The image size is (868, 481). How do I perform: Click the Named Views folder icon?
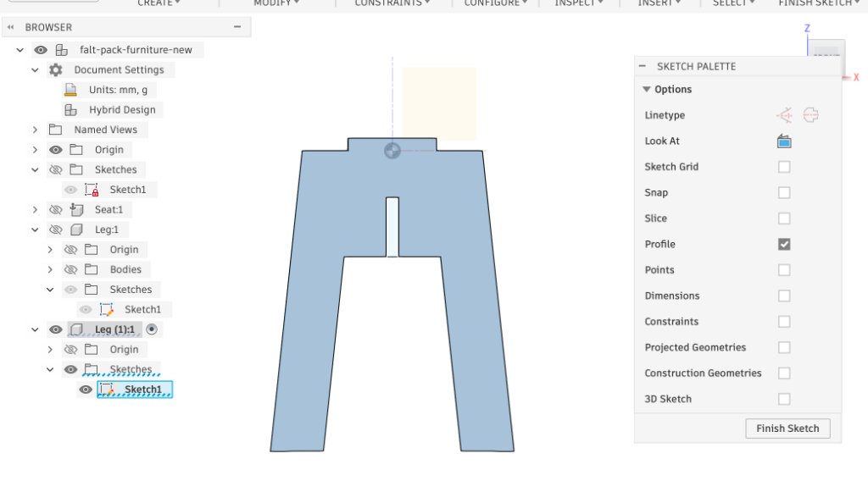click(x=55, y=130)
